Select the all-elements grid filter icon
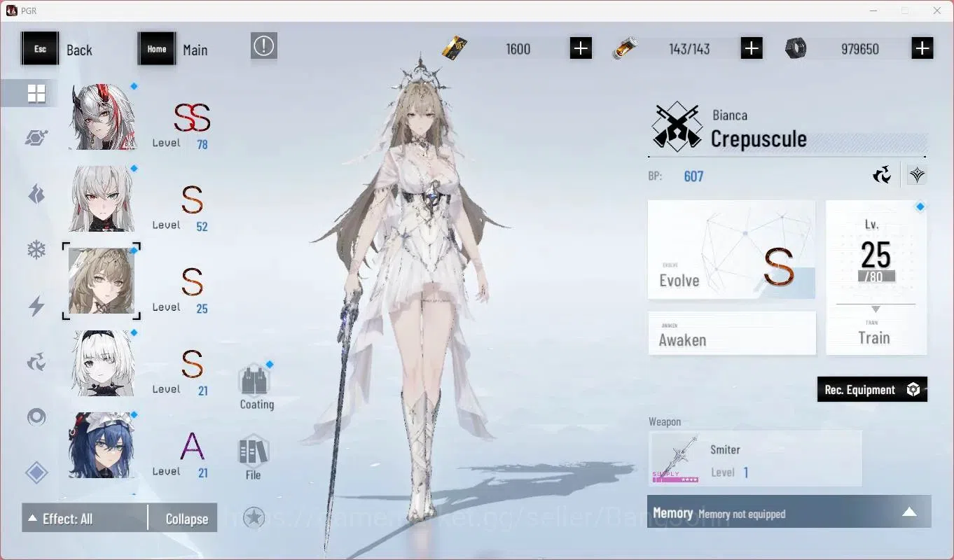The width and height of the screenshot is (954, 560). [36, 93]
